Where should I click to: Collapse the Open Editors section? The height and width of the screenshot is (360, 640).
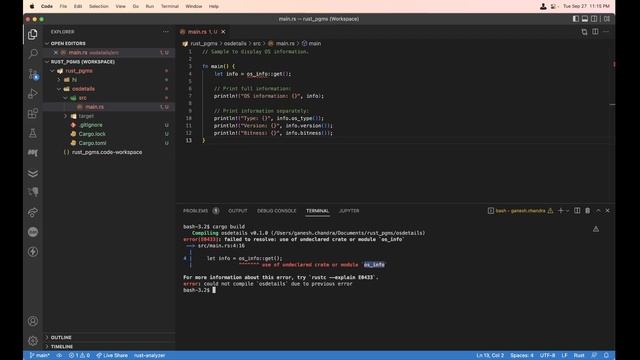point(47,43)
